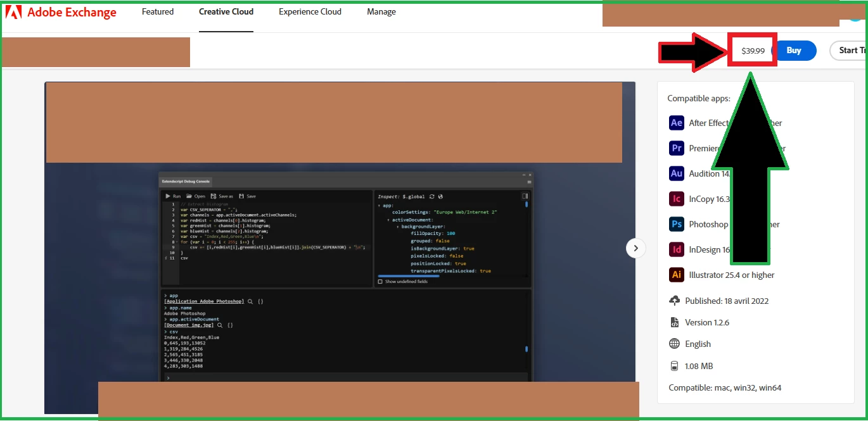Open the Featured tab

tap(158, 12)
